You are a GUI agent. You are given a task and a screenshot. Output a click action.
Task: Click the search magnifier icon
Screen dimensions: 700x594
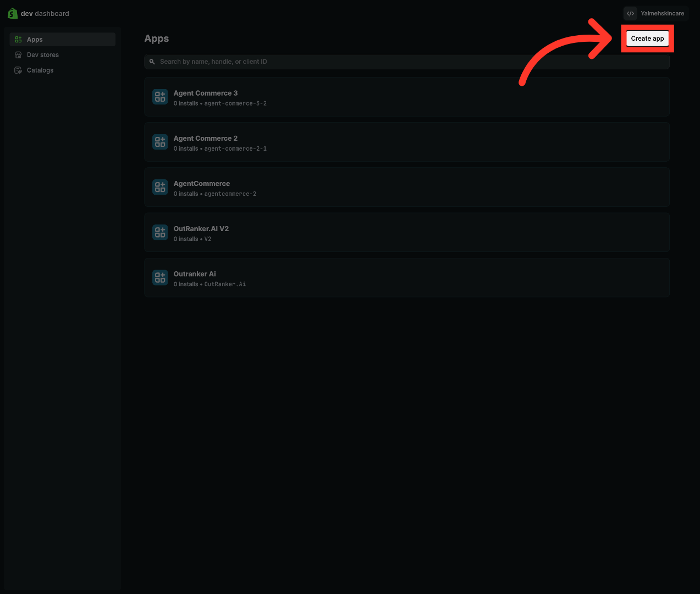(152, 62)
